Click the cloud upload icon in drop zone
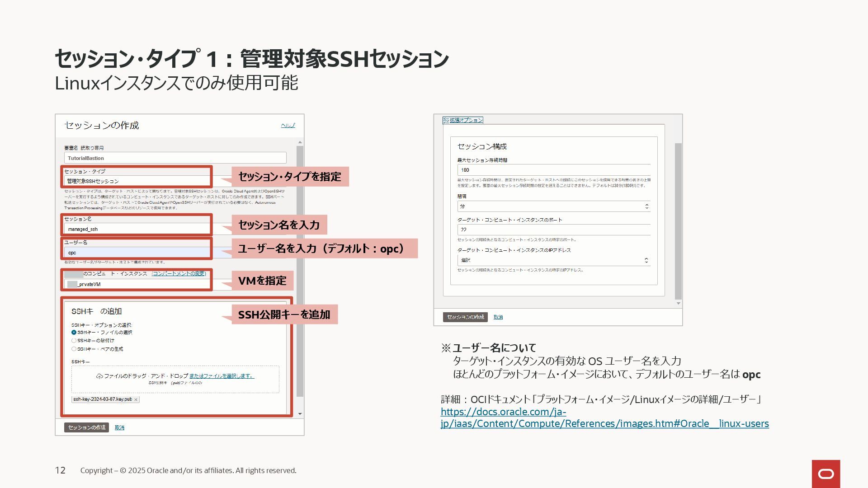Viewport: 868px width, 488px height. click(99, 376)
